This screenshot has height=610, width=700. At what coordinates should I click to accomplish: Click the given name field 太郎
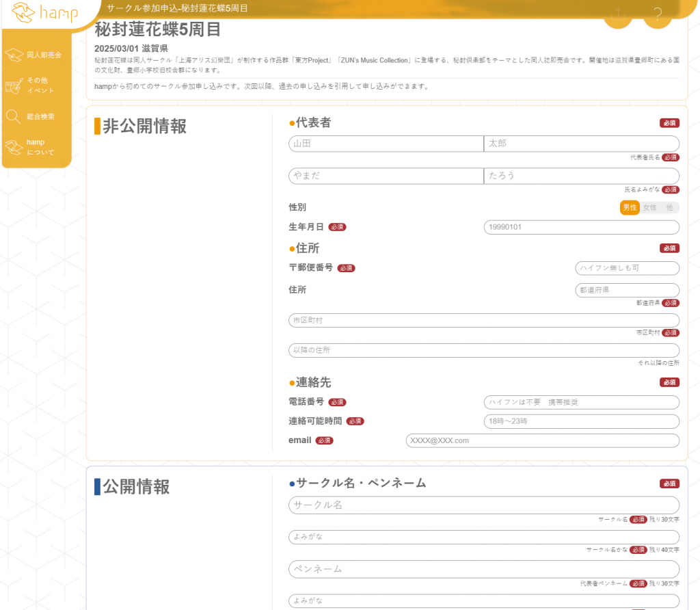pyautogui.click(x=581, y=144)
